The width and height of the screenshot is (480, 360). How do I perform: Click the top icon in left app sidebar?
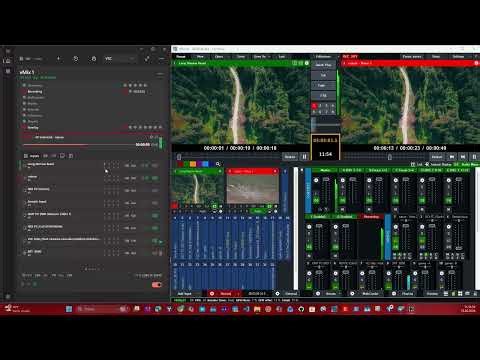click(x=8, y=51)
